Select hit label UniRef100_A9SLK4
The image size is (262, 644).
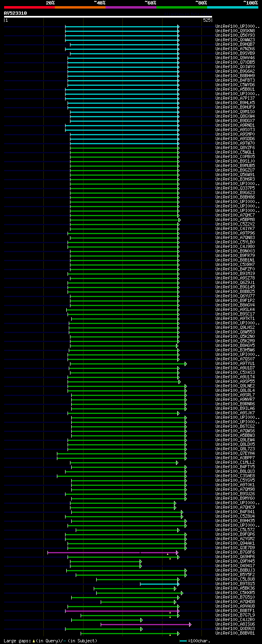click(235, 309)
